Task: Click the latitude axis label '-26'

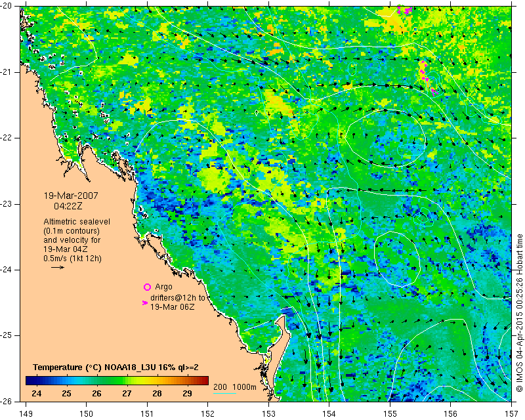Action: tap(6, 401)
